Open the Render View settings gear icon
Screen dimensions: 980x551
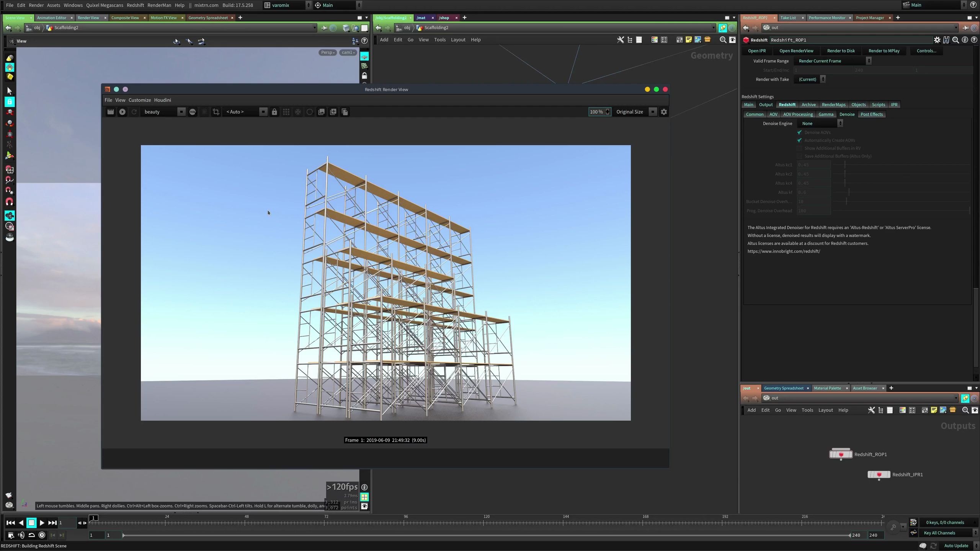664,112
